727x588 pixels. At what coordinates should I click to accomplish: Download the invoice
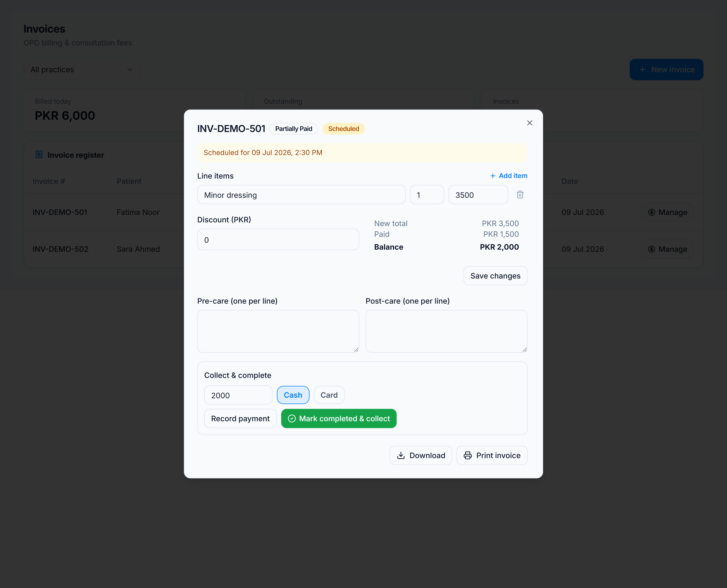pyautogui.click(x=421, y=455)
